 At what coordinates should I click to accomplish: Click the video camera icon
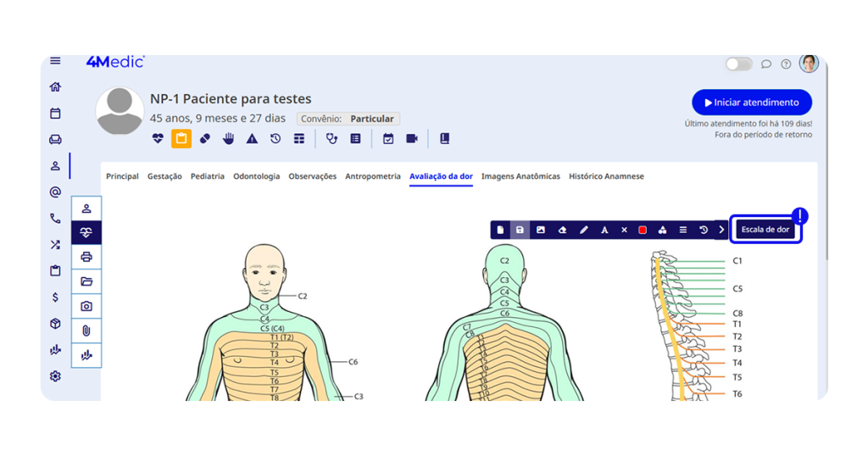point(412,139)
